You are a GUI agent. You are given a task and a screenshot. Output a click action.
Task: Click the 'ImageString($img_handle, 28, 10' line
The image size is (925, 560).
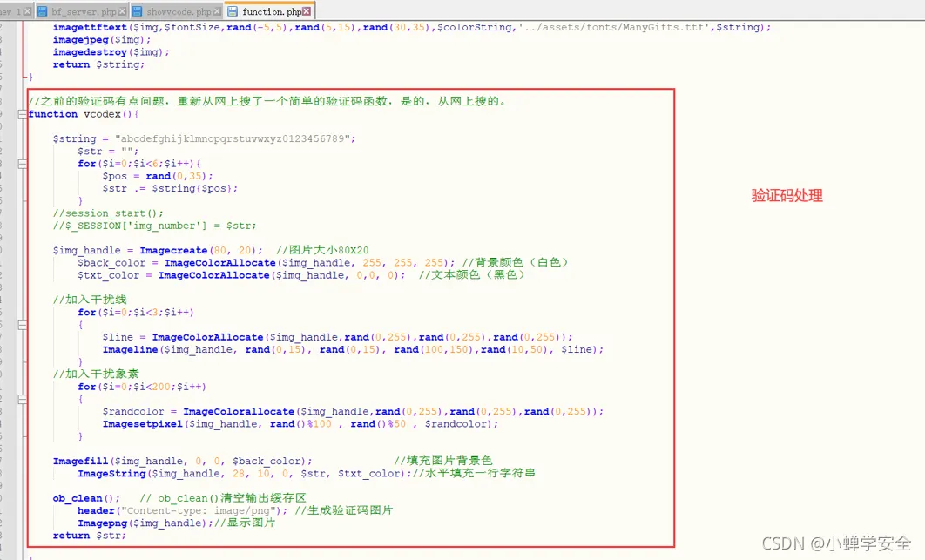click(x=307, y=473)
